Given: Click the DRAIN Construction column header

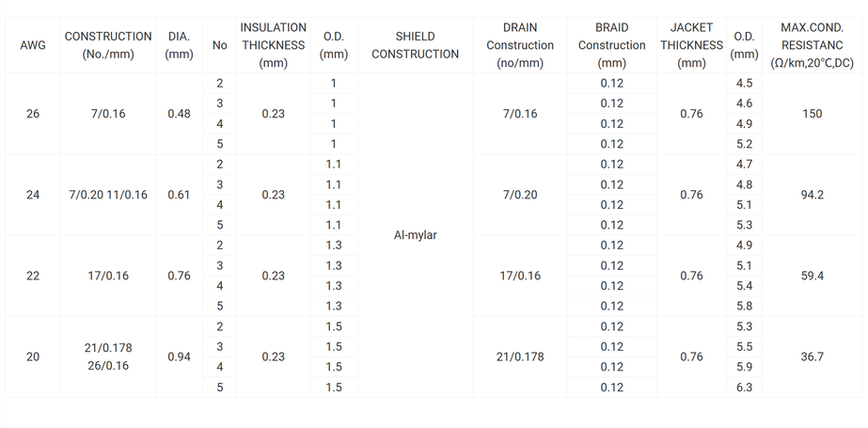Looking at the screenshot, I should tap(520, 45).
